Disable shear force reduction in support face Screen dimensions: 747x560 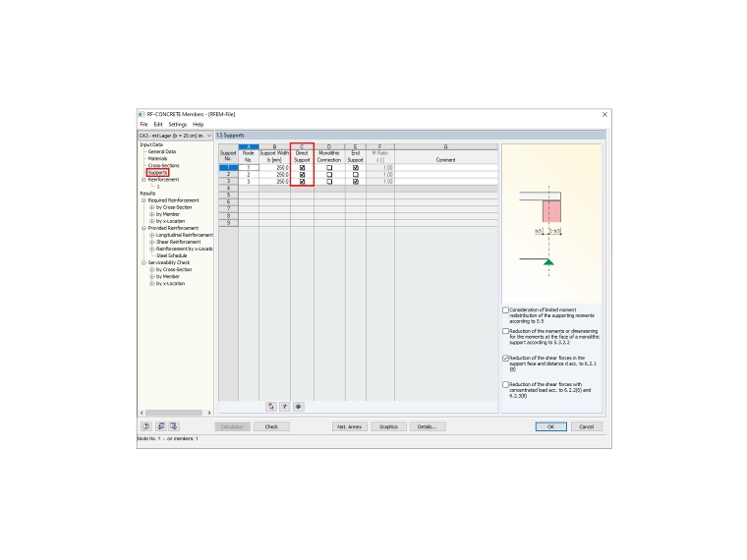pos(506,358)
